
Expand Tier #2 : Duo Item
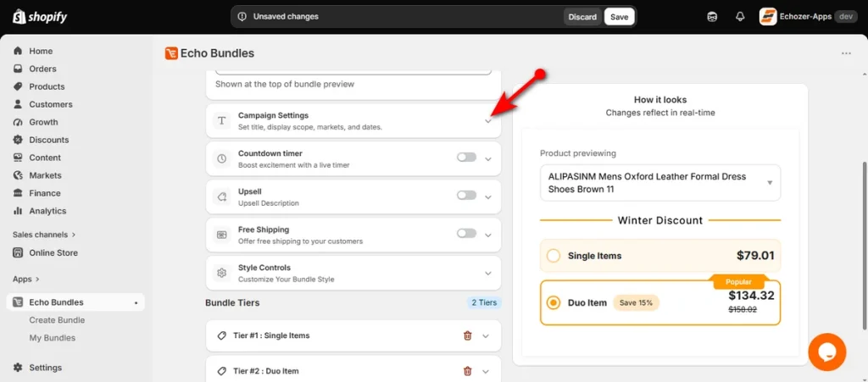point(486,371)
